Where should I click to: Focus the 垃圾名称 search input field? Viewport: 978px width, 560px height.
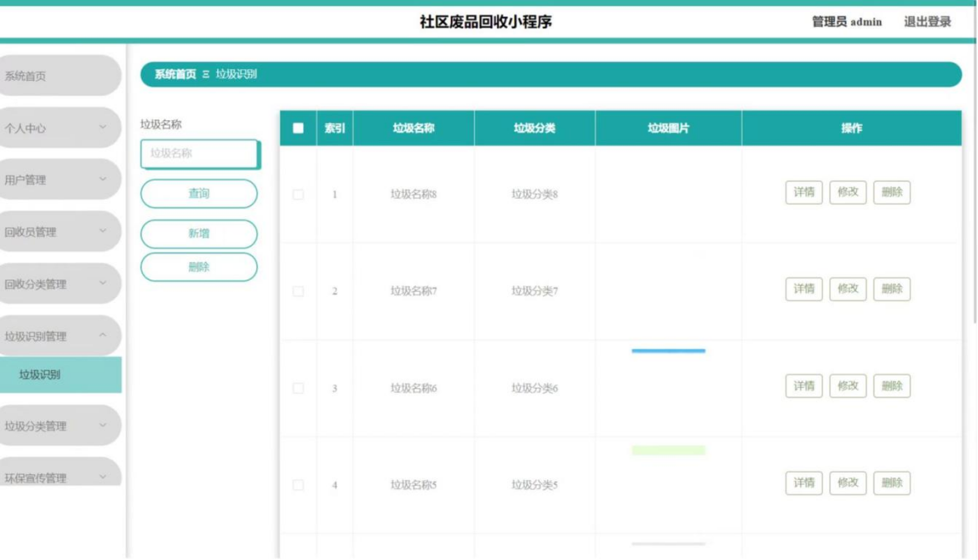pyautogui.click(x=200, y=154)
